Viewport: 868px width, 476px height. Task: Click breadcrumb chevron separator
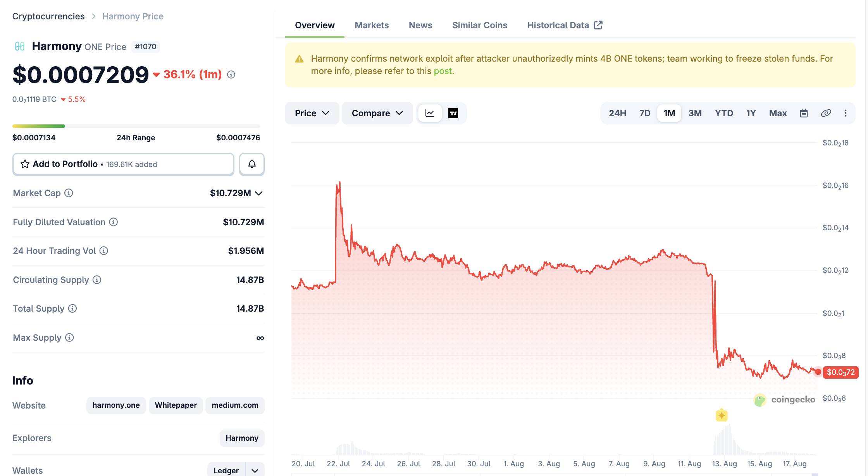click(x=93, y=16)
